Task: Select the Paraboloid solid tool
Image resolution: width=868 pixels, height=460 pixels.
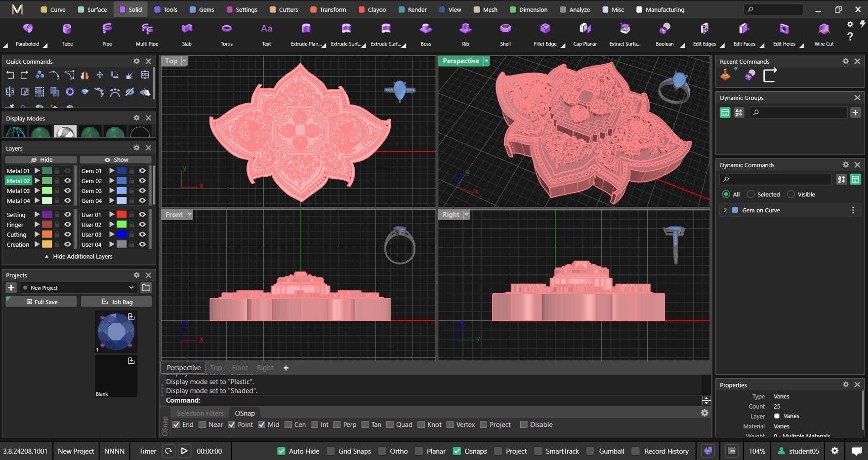Action: click(28, 34)
